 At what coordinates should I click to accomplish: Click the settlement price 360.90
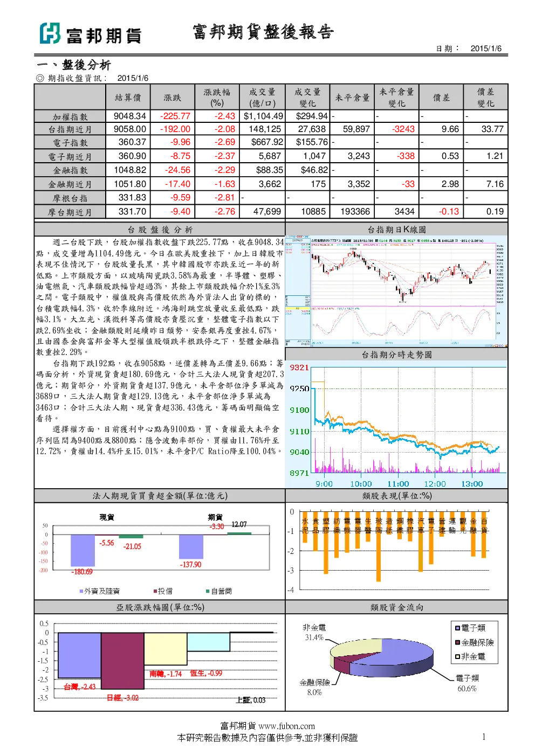coord(133,156)
